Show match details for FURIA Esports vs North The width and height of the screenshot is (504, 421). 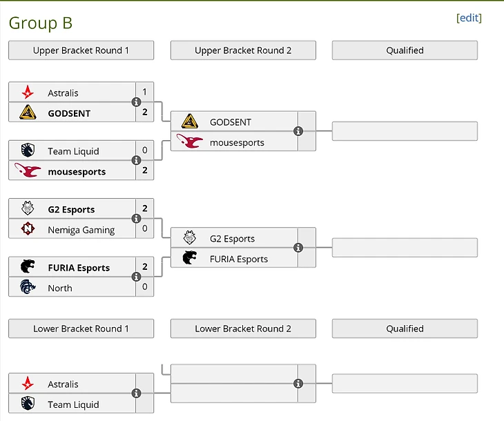point(137,277)
